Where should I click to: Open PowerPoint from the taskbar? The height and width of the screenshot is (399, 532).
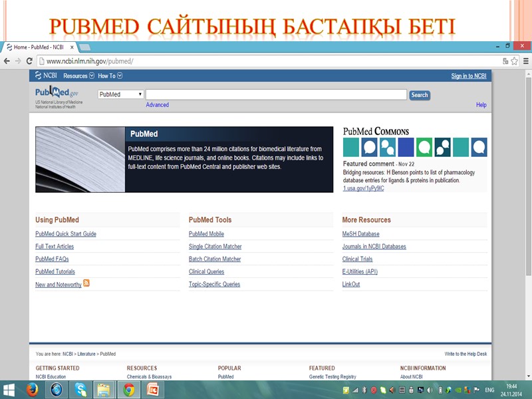[x=153, y=390]
